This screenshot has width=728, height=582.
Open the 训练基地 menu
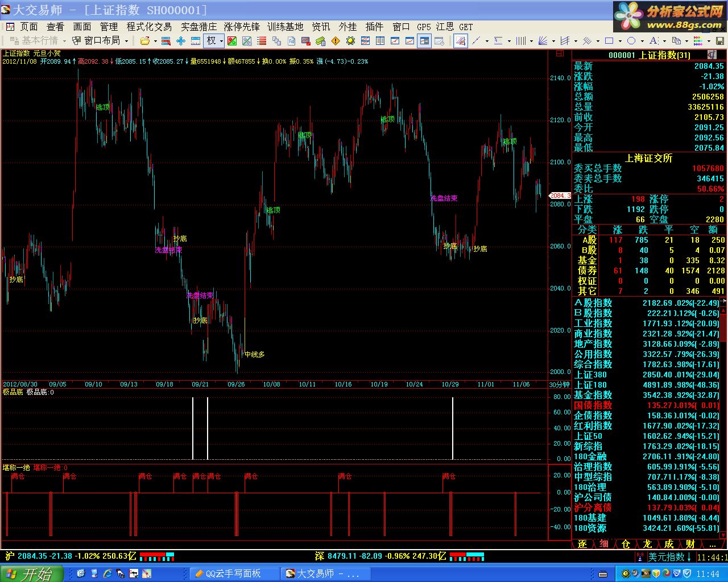tap(286, 27)
